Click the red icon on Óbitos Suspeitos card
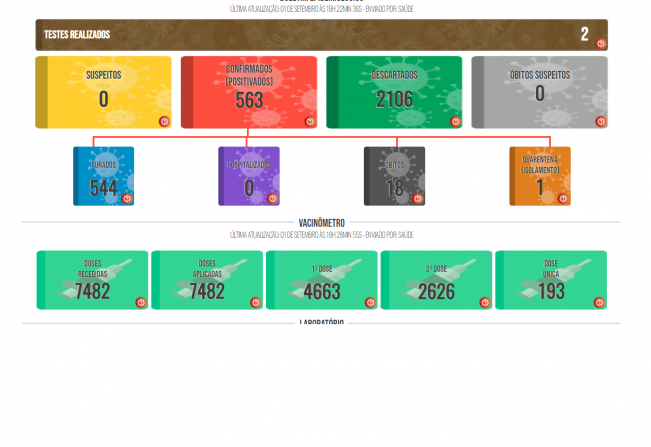Viewport: 651px width, 447px height. coord(601,122)
